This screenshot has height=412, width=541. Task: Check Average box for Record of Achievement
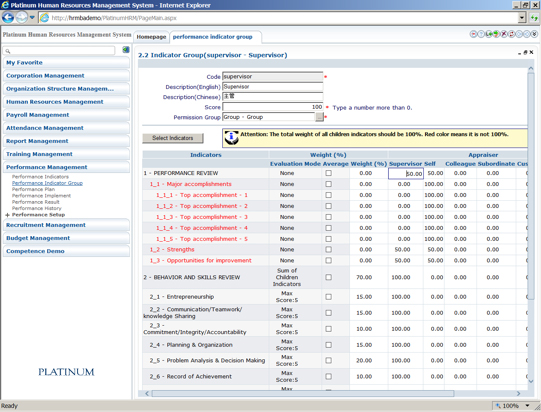tap(328, 376)
